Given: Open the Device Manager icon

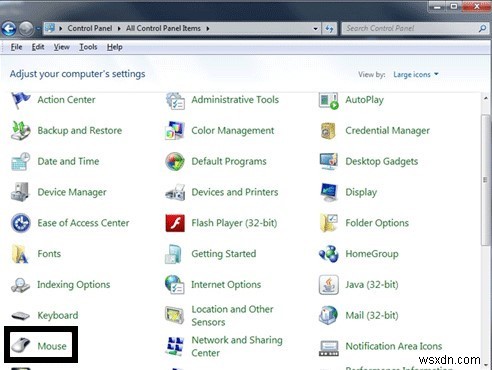Looking at the screenshot, I should (20, 192).
